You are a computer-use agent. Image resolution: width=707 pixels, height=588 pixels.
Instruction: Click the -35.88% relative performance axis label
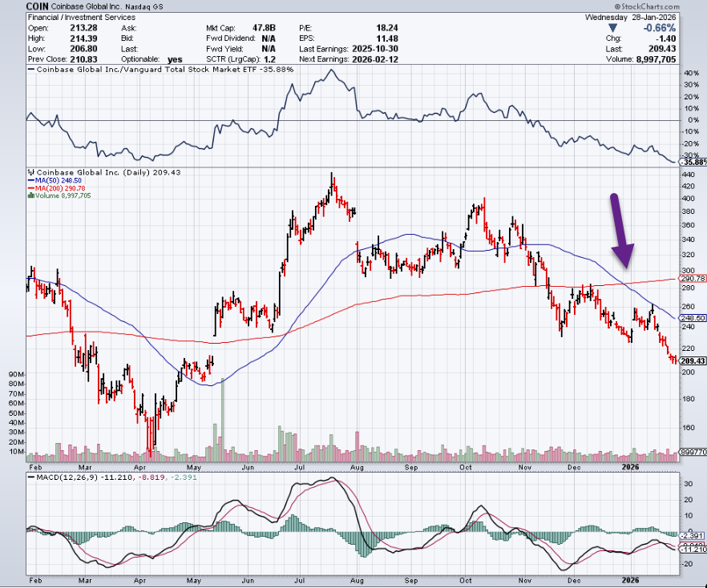coord(692,162)
